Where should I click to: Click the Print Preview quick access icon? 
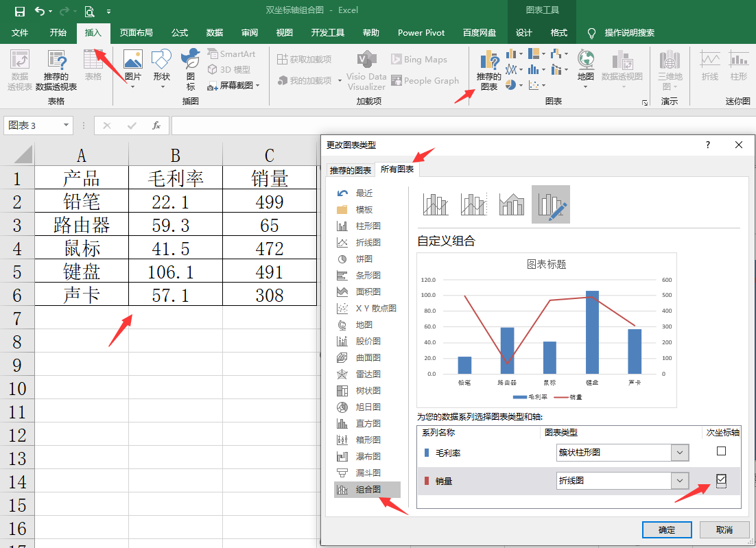coord(89,11)
